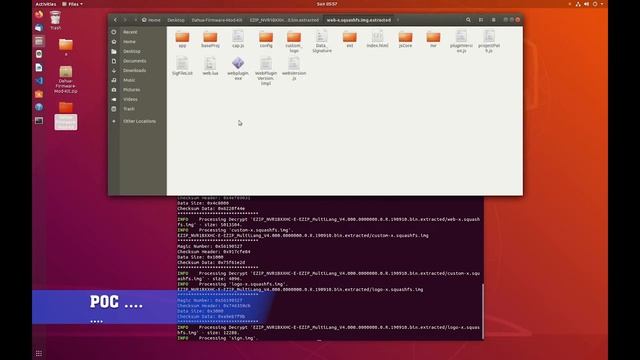
Task: Open the Trash desktop icon
Action: 56,20
